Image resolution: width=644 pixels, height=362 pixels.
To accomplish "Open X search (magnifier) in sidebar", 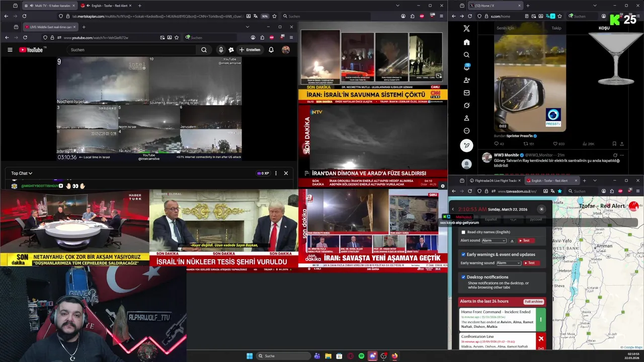I will click(x=466, y=55).
